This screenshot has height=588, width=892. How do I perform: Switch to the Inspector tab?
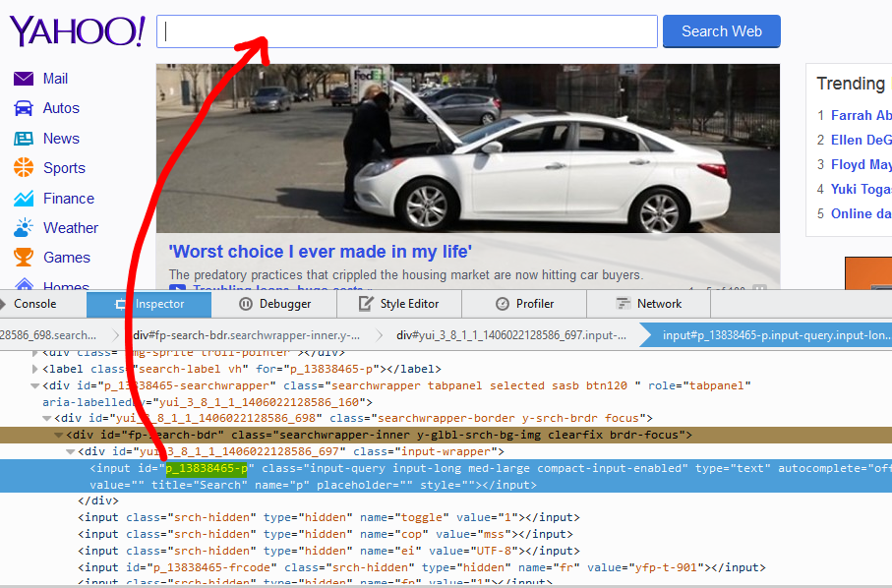click(x=149, y=304)
